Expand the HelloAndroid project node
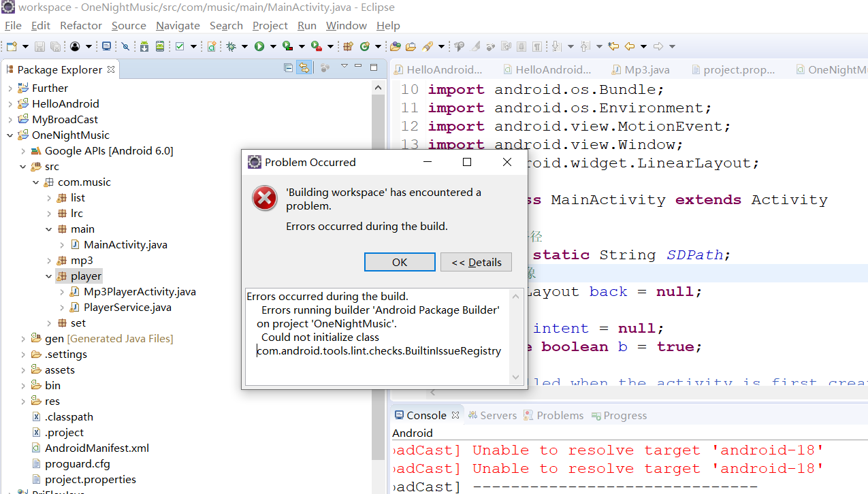The image size is (868, 494). 10,104
